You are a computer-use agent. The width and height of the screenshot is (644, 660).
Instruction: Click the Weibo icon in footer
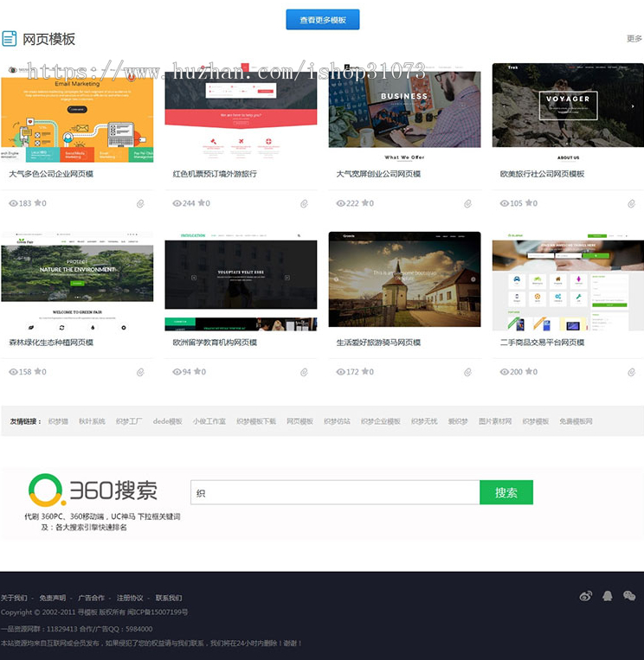pos(586,596)
